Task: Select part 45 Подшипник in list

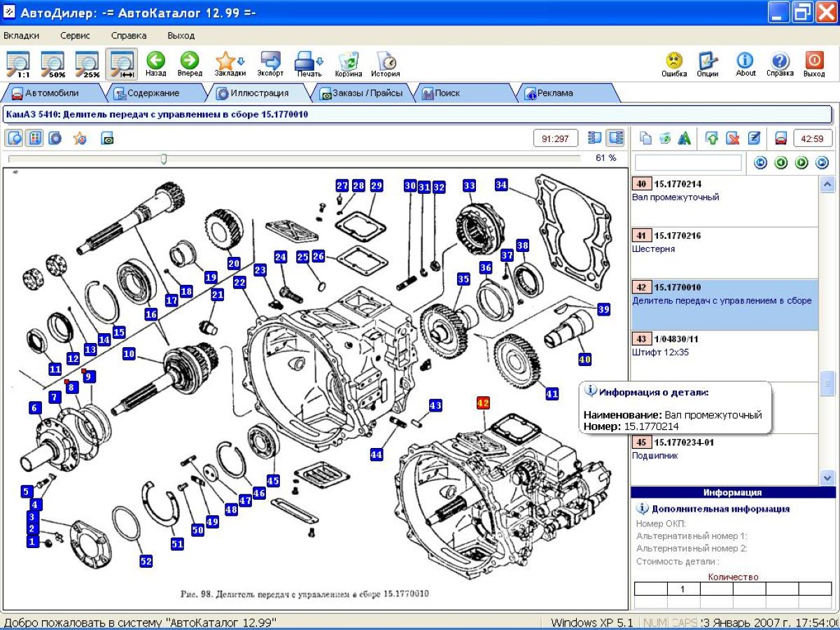Action: 724,459
